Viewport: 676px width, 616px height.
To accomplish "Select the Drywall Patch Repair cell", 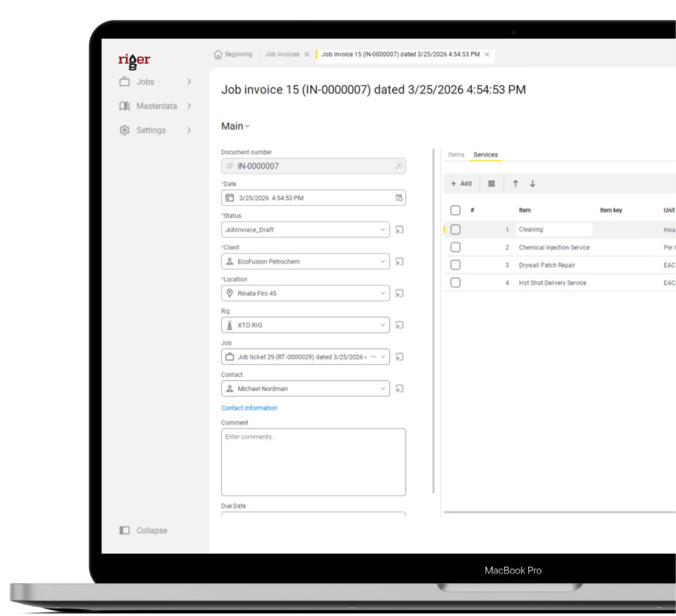I will coord(547,265).
